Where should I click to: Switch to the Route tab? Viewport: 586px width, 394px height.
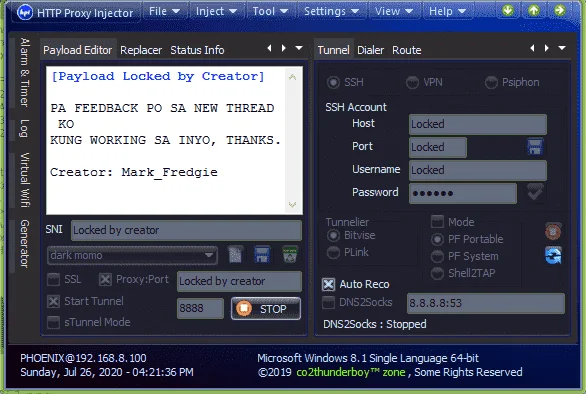[407, 50]
